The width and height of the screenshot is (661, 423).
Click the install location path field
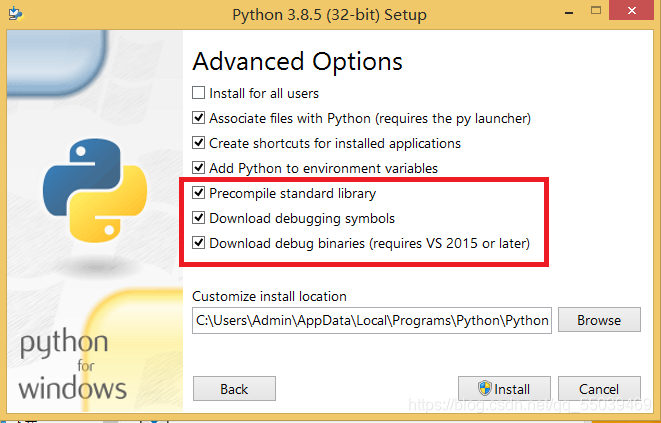tap(372, 321)
